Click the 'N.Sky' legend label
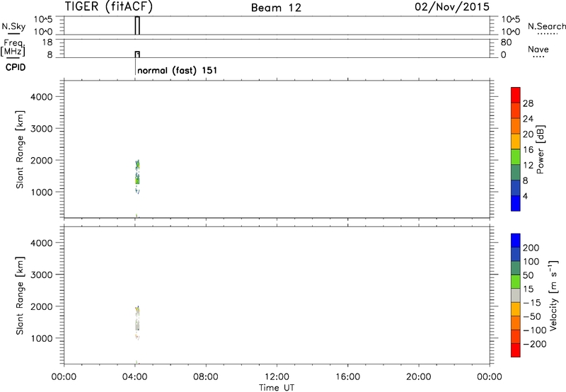 [13, 26]
